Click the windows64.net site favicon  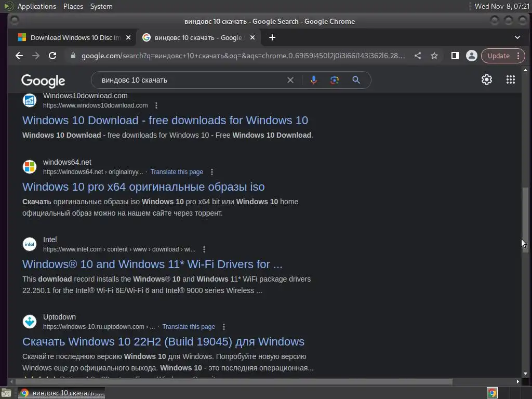tap(30, 167)
